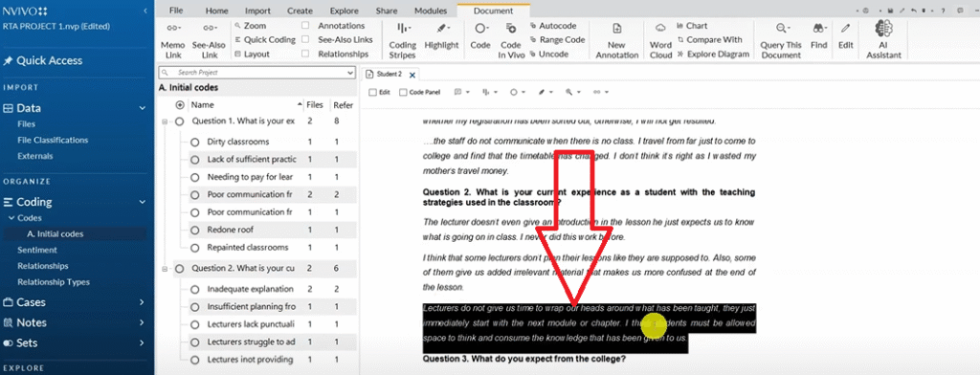Switch to the Create ribbon tab
980x375 pixels.
pos(300,11)
